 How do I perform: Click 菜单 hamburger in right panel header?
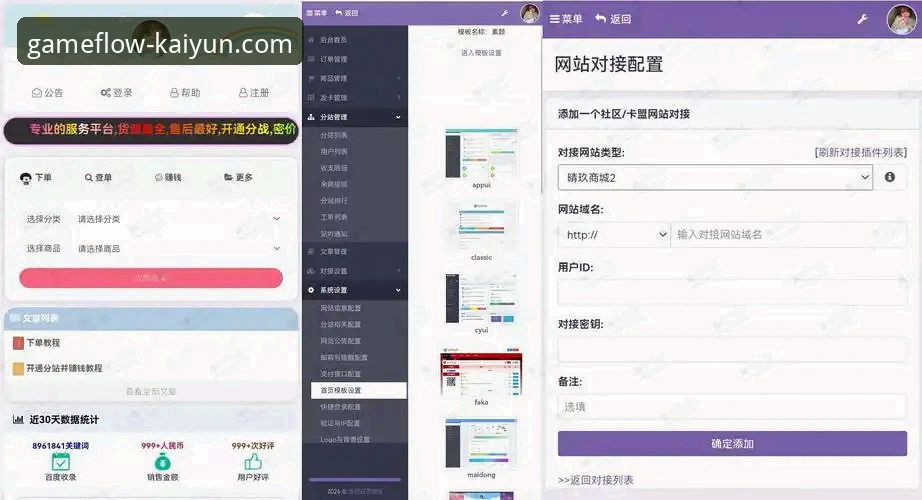[x=566, y=19]
